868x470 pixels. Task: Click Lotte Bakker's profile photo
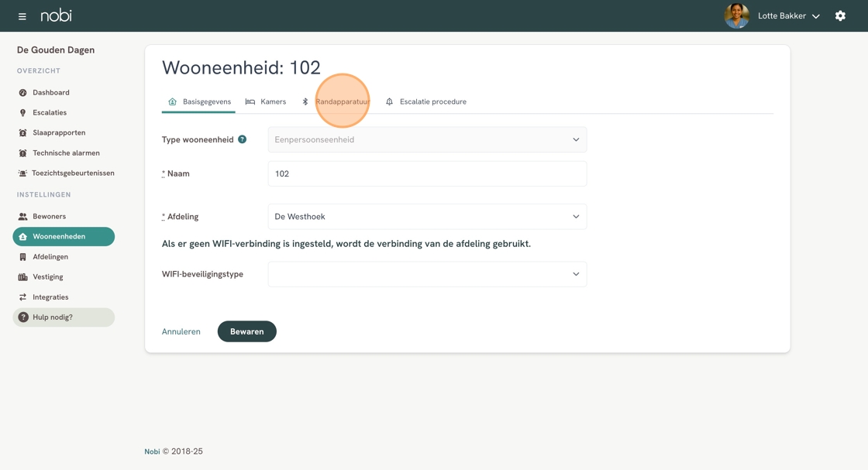736,16
